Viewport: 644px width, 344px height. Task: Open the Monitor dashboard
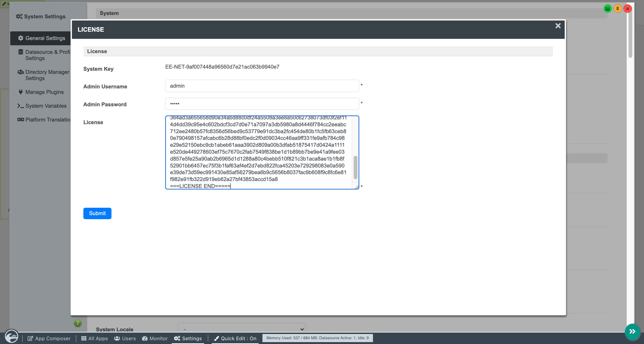(x=155, y=338)
